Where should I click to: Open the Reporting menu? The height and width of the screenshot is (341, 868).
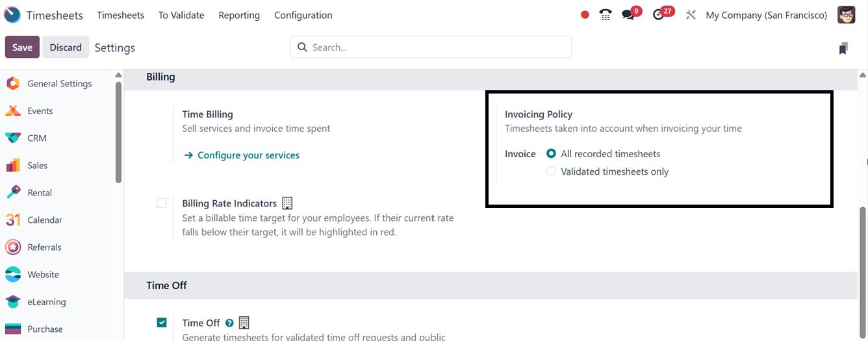click(239, 15)
